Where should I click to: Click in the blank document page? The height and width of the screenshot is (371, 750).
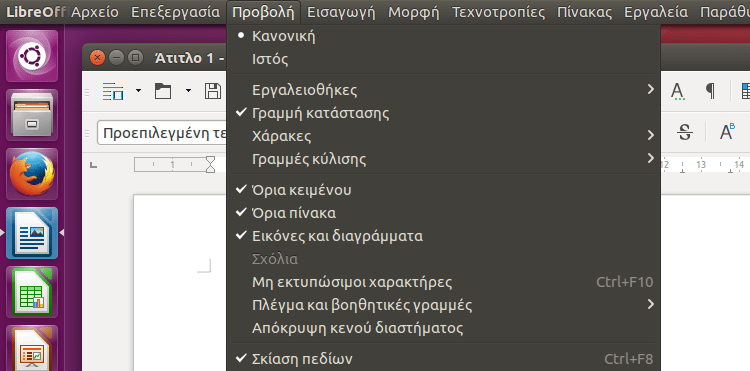point(180,282)
